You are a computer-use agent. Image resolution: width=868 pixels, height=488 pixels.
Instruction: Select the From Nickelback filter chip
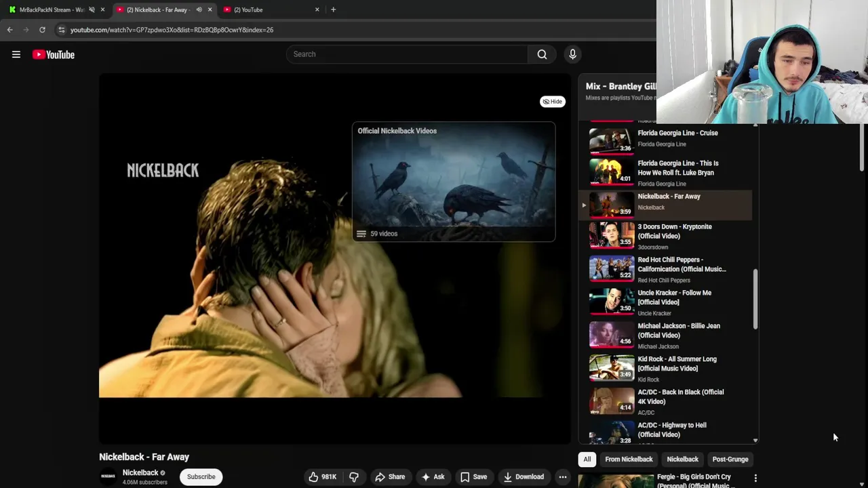coord(629,460)
